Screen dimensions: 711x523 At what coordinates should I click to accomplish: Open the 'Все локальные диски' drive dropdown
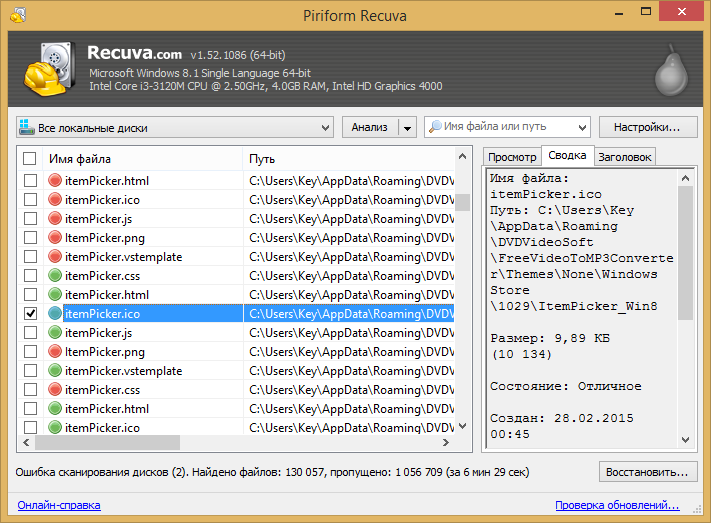point(175,127)
